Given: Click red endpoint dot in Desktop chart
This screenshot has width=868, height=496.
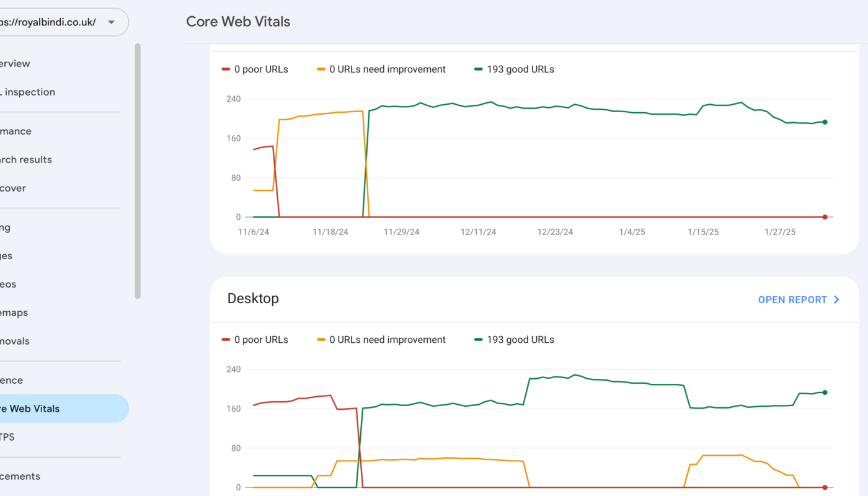Looking at the screenshot, I should click(x=825, y=487).
